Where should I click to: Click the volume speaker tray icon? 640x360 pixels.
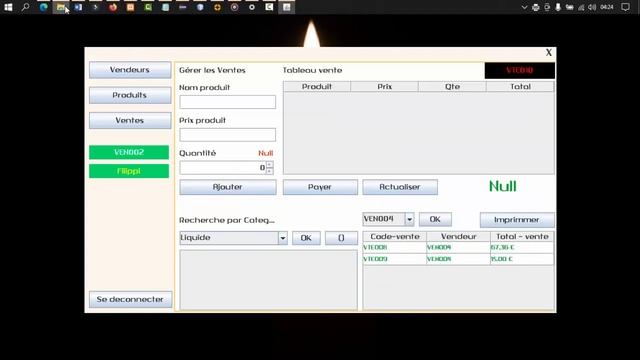point(592,7)
